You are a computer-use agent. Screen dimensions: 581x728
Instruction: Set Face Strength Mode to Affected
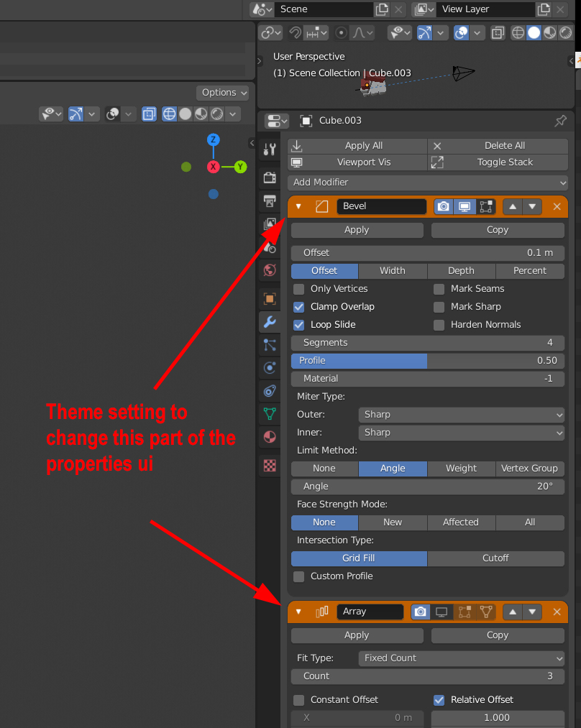click(x=461, y=522)
